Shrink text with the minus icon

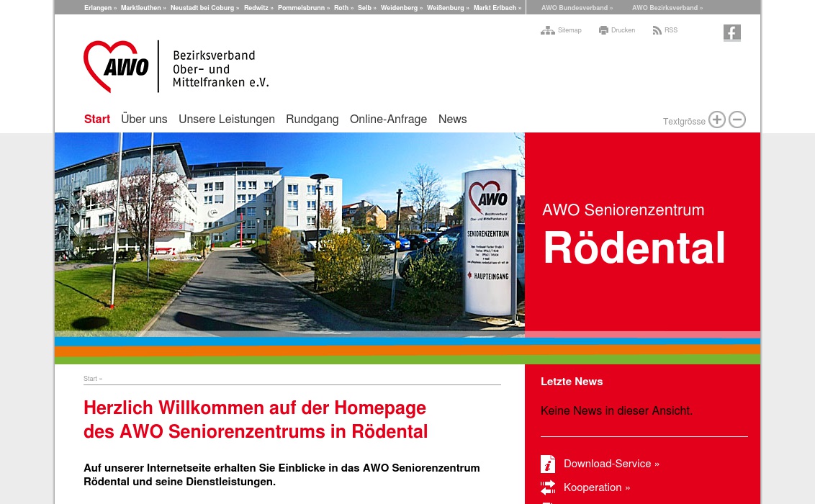pyautogui.click(x=737, y=120)
